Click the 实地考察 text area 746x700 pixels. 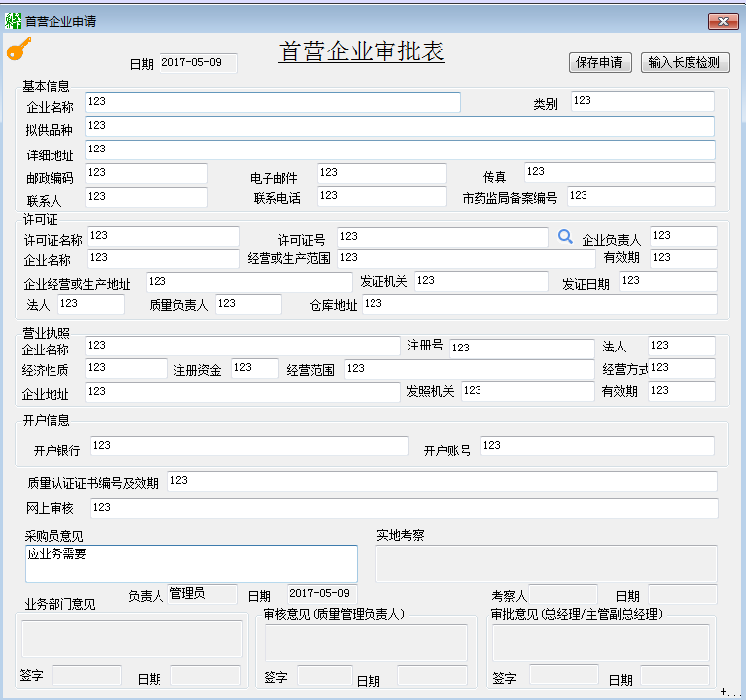pos(547,563)
